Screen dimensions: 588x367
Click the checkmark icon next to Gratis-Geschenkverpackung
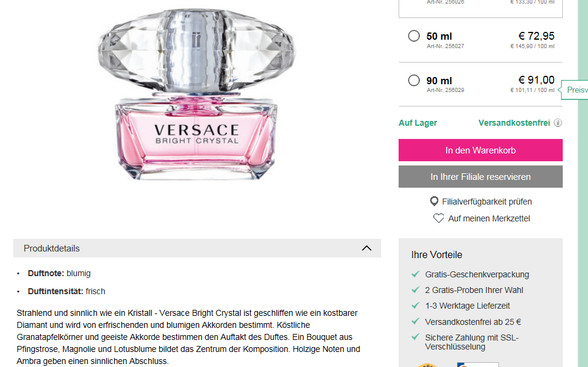tap(415, 274)
